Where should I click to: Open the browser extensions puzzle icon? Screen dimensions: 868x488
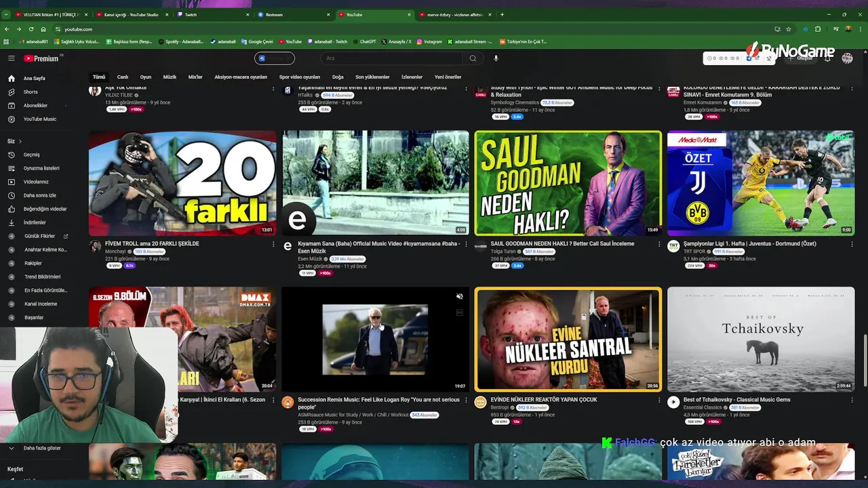pyautogui.click(x=818, y=29)
